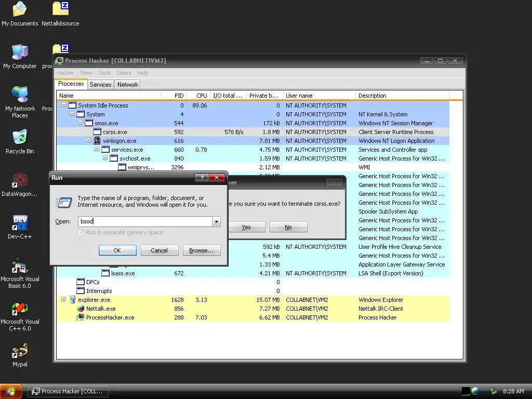Viewport: 532px width, 399px height.
Task: Sort by the User name column header
Action: pyautogui.click(x=319, y=96)
